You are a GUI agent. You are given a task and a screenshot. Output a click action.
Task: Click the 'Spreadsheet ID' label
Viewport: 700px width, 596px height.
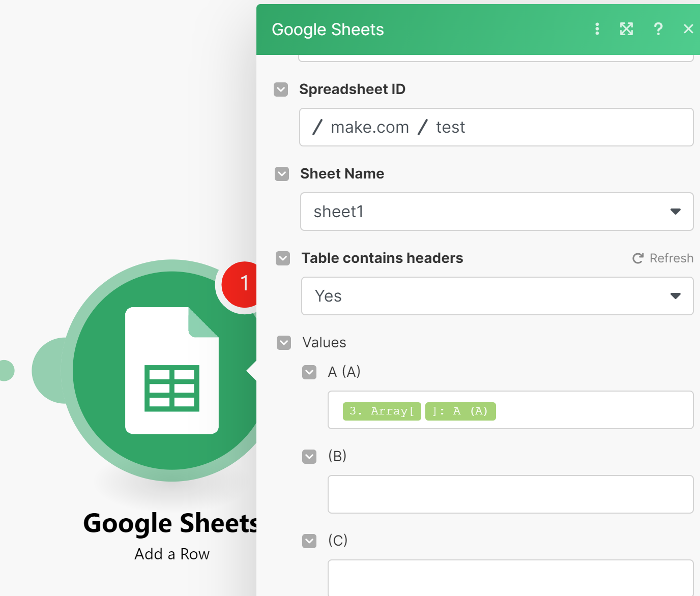pyautogui.click(x=353, y=90)
